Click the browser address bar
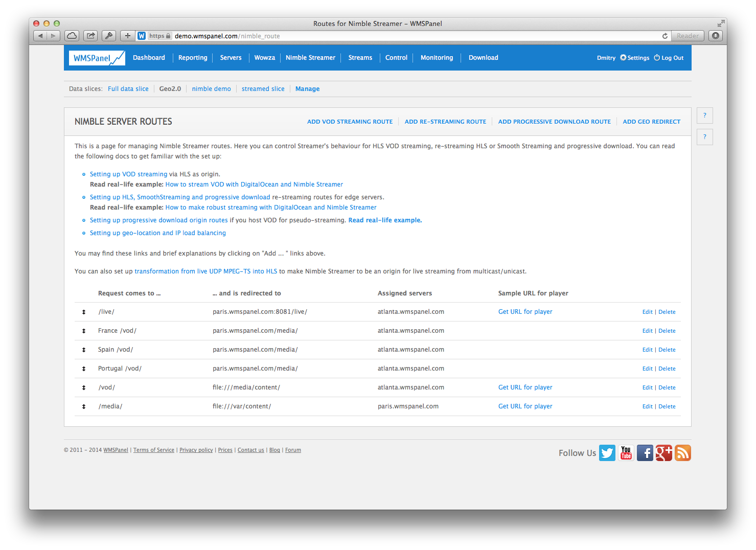Screen dimensions: 756x550 pos(307,36)
